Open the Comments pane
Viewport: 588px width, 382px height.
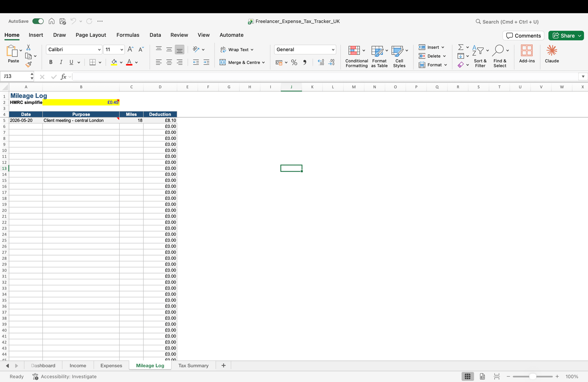pyautogui.click(x=523, y=36)
